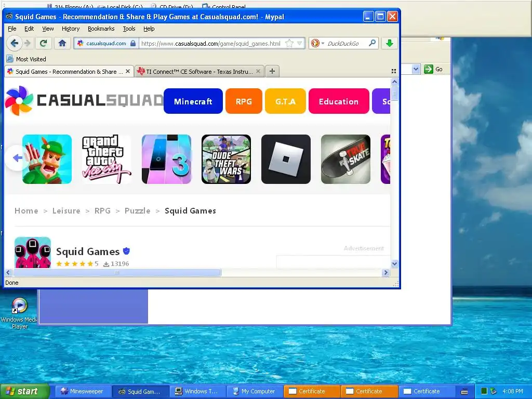Open the Bookmarks menu

coord(101,29)
